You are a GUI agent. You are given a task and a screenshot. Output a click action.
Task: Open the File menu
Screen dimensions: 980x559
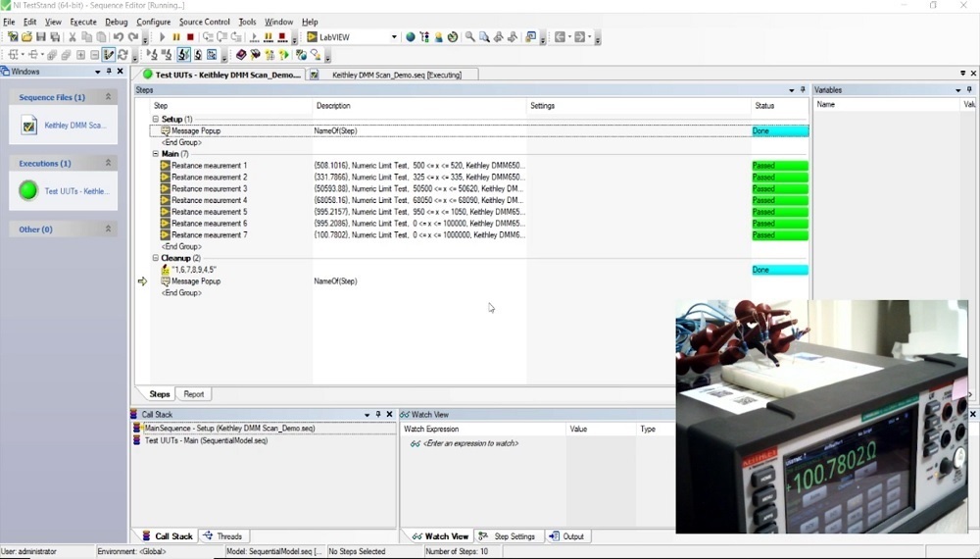(x=10, y=22)
